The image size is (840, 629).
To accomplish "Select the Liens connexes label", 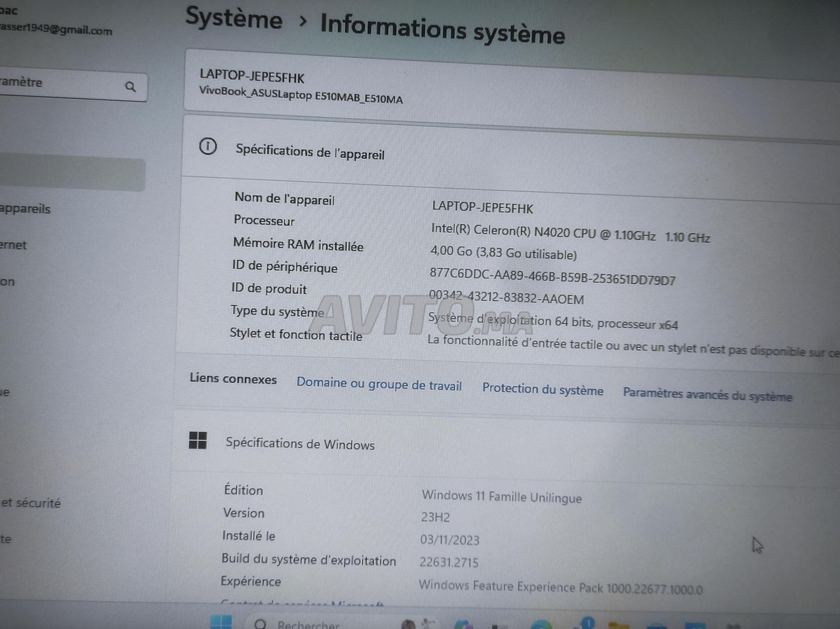I will pos(233,379).
